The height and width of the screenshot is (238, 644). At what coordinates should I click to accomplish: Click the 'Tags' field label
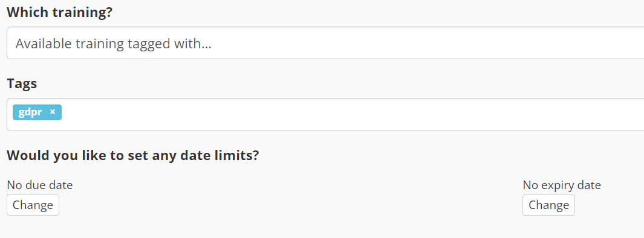(x=22, y=84)
